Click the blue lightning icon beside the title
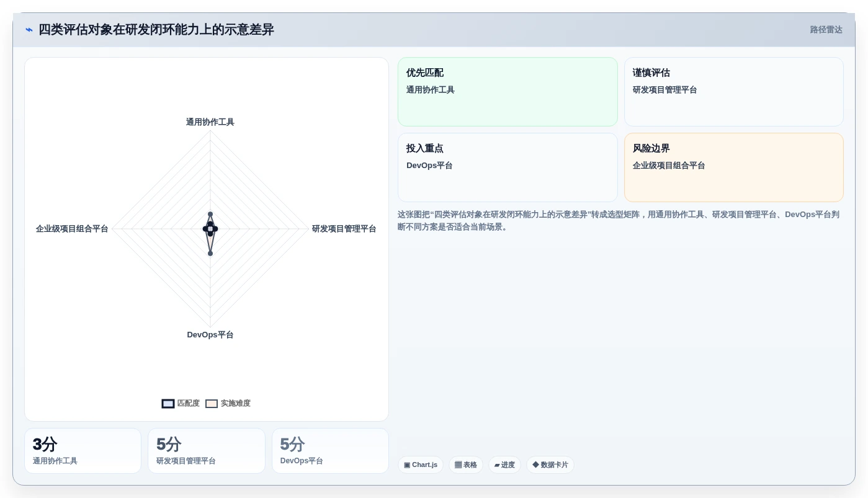This screenshot has width=868, height=498. click(x=29, y=30)
